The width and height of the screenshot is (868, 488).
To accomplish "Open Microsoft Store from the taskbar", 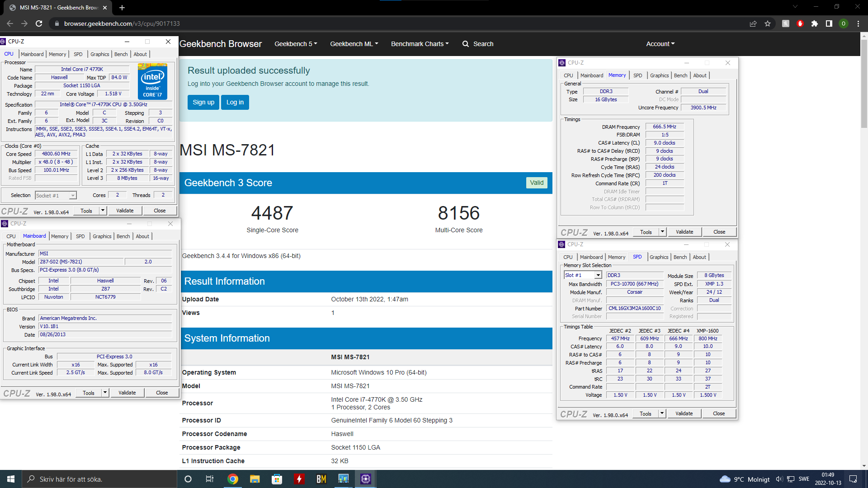I will tap(277, 479).
